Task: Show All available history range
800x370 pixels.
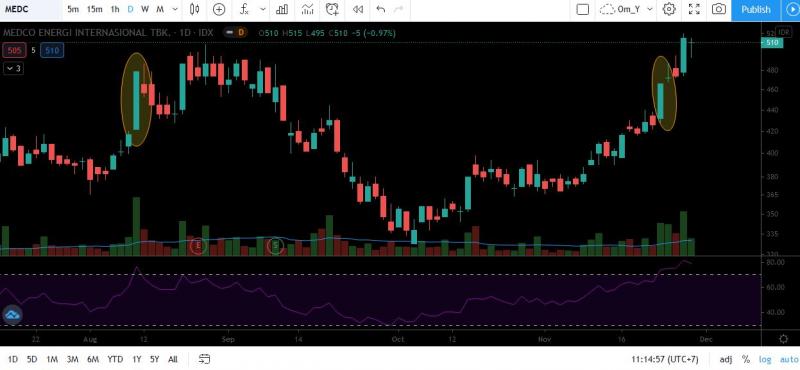Action: tap(173, 359)
